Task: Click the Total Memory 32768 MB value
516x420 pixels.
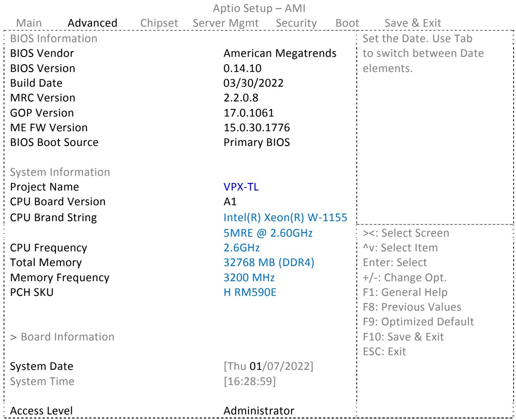Action: click(x=269, y=262)
